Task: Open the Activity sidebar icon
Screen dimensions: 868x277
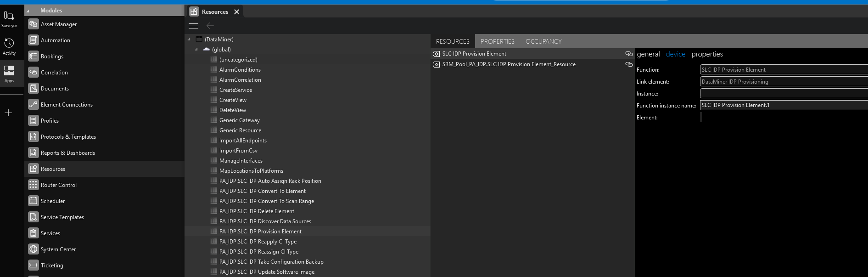Action: [9, 43]
